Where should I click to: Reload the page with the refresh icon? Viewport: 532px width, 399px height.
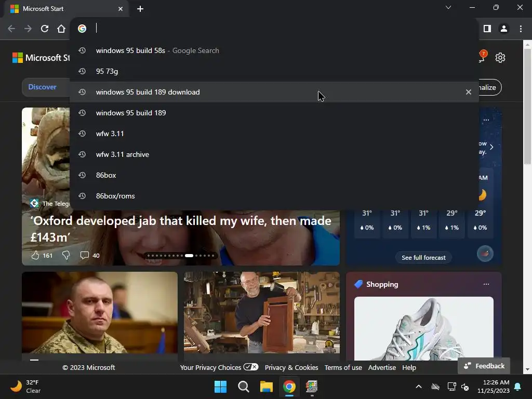pos(45,29)
